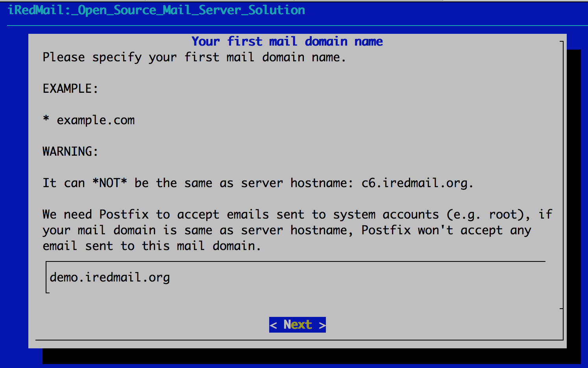Click the EXAMPLE: label
The image size is (588, 368).
tap(70, 89)
